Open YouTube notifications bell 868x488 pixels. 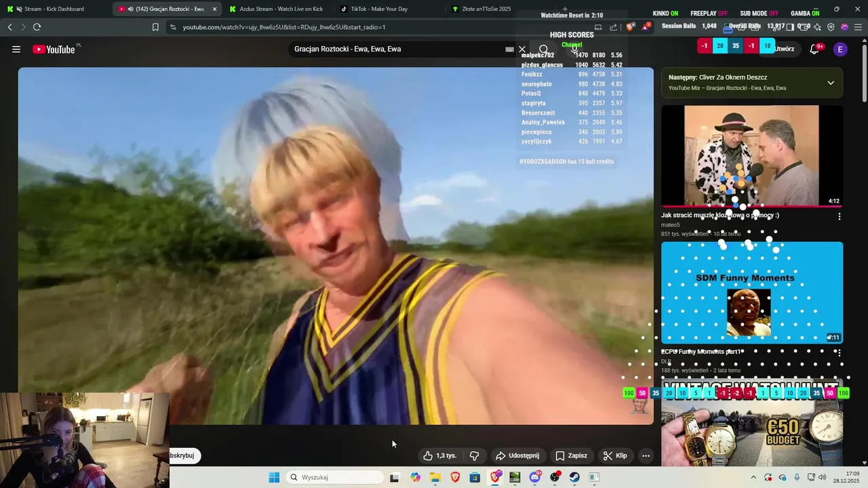(x=814, y=49)
